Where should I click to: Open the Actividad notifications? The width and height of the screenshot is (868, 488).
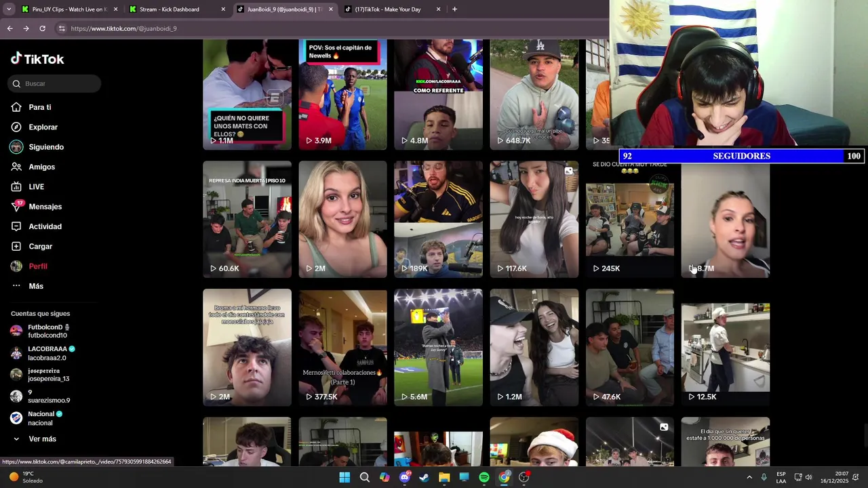tap(45, 226)
